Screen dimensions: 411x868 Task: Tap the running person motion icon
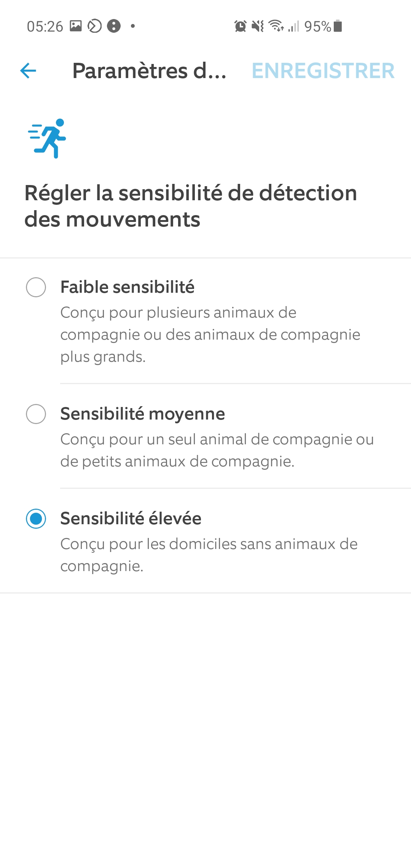pos(47,138)
